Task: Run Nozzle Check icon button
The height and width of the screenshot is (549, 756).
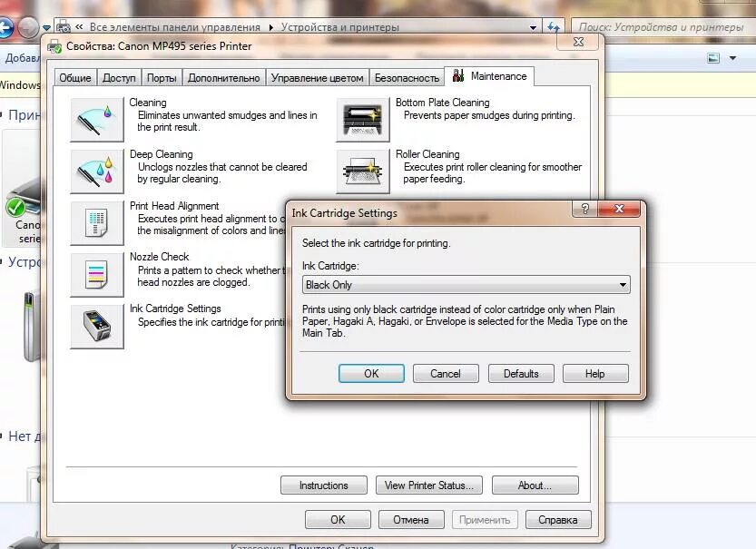Action: pyautogui.click(x=97, y=275)
